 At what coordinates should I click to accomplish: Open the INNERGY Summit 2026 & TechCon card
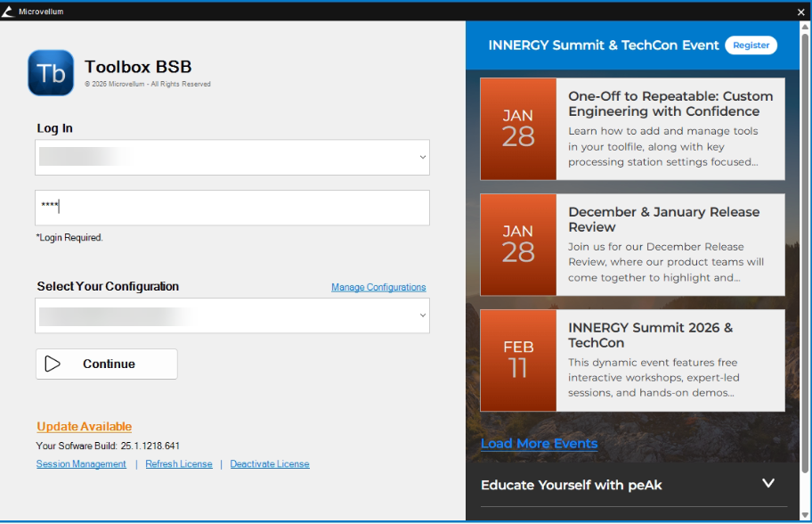point(632,361)
